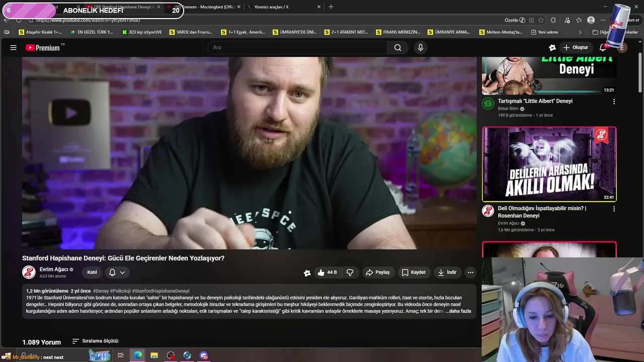
Task: Open Meltem Altıntaş'ta... bookmark
Action: coord(501,32)
